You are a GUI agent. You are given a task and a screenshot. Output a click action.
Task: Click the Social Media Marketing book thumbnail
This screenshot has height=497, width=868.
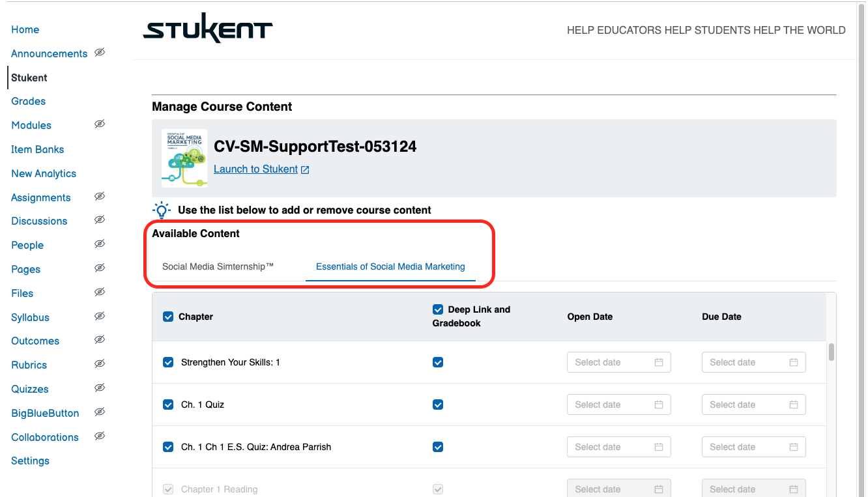click(184, 158)
